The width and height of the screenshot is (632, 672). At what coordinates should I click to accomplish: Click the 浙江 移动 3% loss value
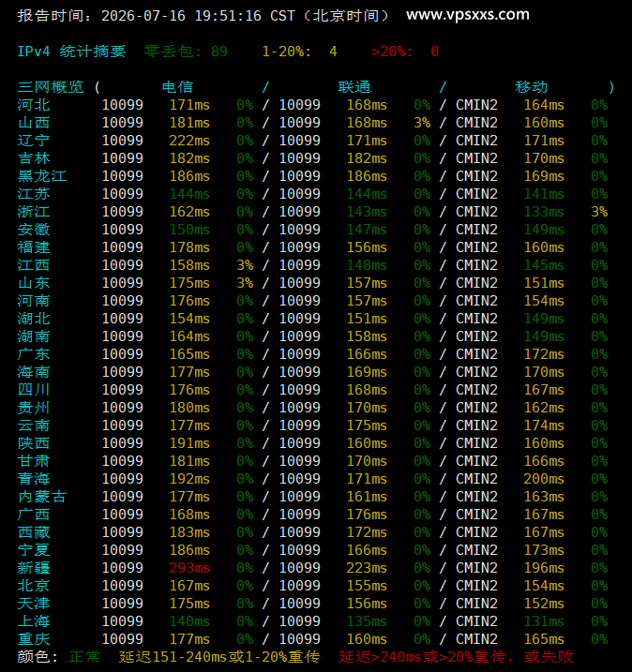[599, 212]
